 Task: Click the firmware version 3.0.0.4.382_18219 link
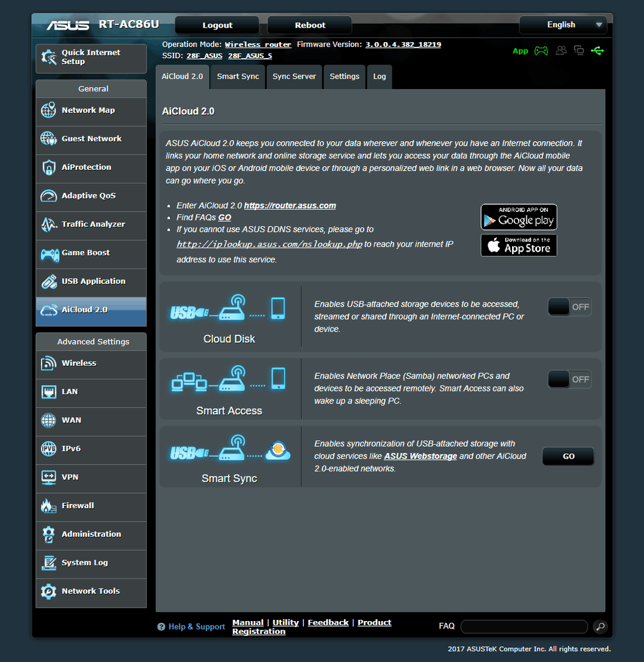coord(403,45)
